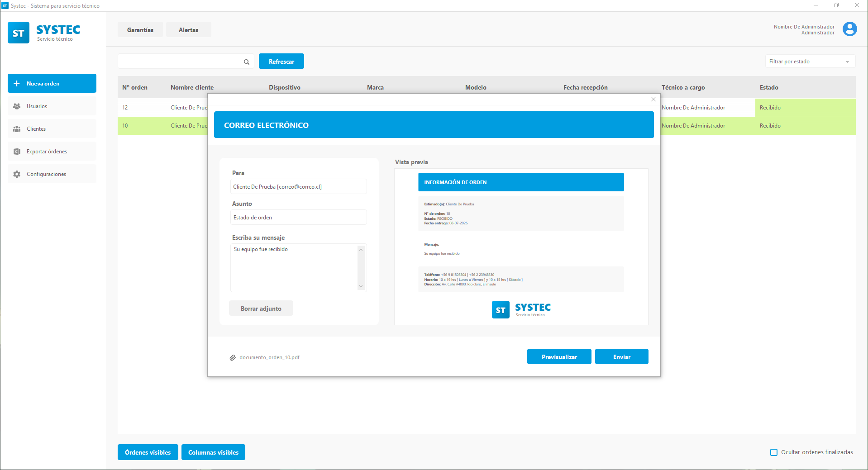Close the Correo Electrónico dialog
Viewport: 868px width, 470px height.
[x=653, y=99]
